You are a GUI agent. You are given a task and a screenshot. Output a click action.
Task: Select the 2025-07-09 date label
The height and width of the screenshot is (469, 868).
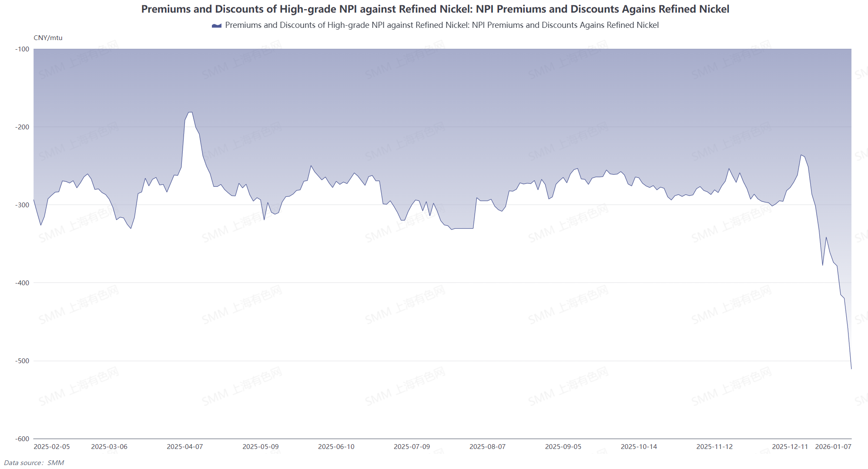point(412,447)
